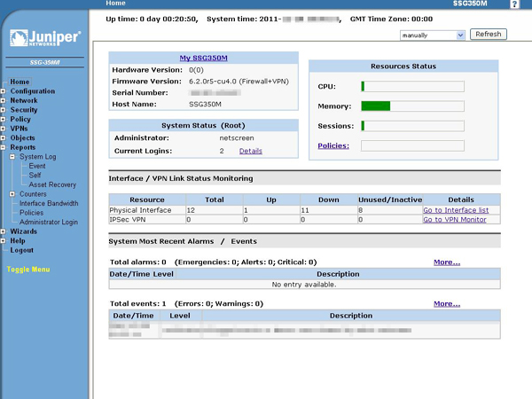
Task: Click the Toggle Menu link
Action: [x=28, y=270]
